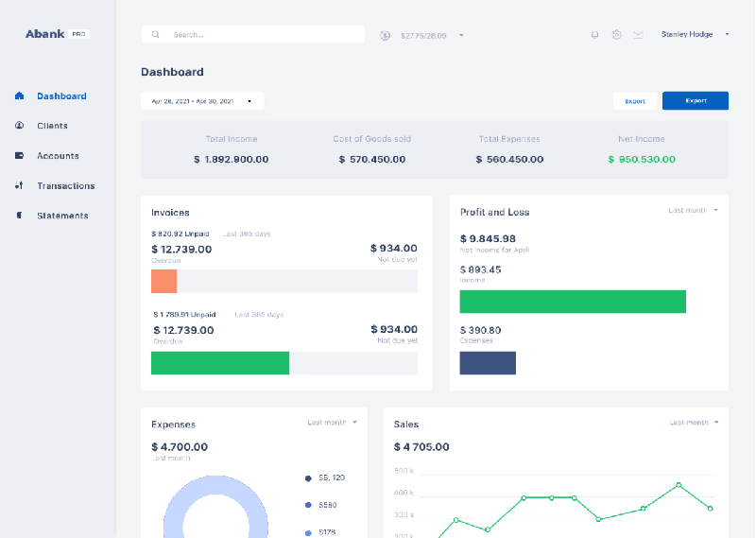756x538 pixels.
Task: Expand Profit and Loss Last month dropdown
Action: click(694, 210)
